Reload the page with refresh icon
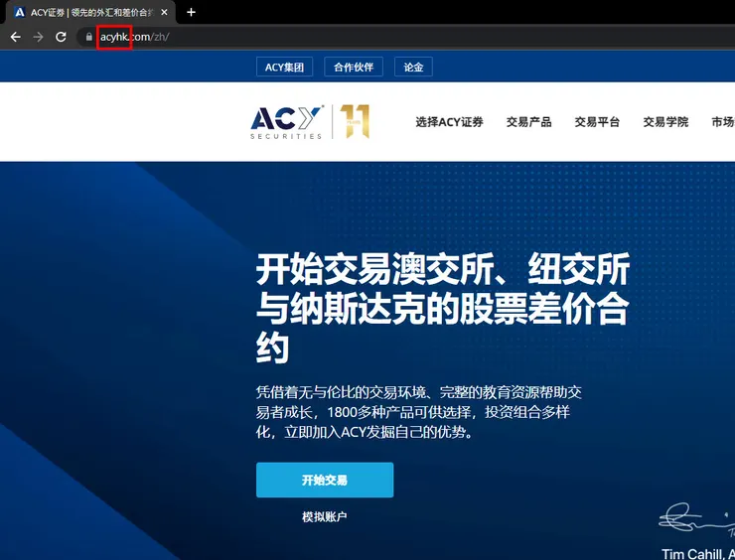The image size is (735, 560). pyautogui.click(x=61, y=37)
